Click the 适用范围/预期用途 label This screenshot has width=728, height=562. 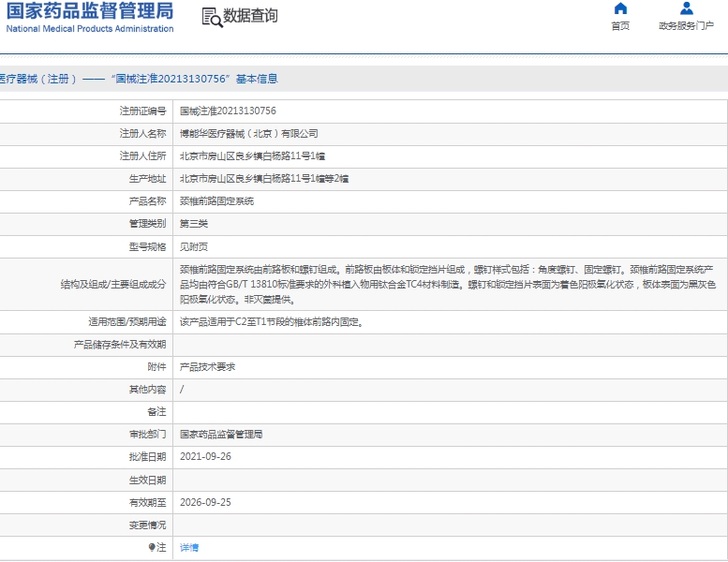click(x=127, y=322)
